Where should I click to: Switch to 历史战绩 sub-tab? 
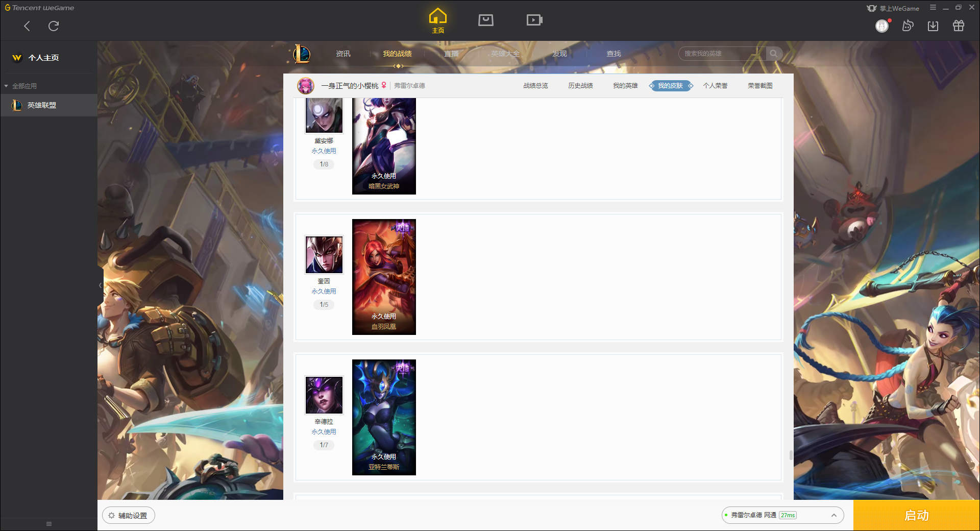[580, 86]
